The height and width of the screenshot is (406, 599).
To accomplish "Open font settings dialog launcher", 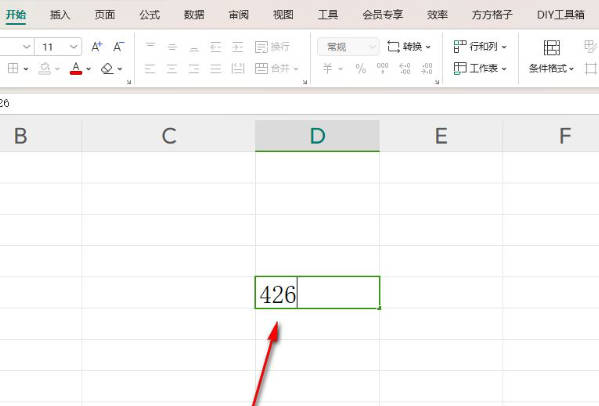I will pyautogui.click(x=129, y=82).
